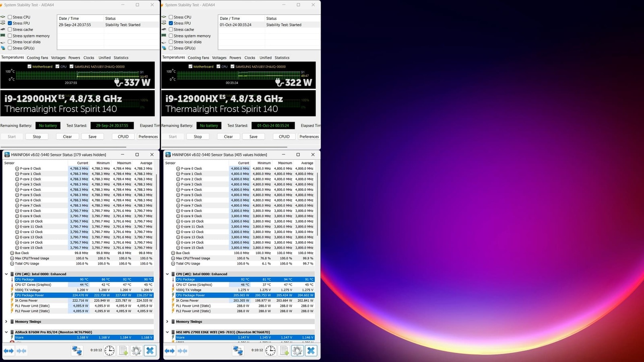Click CPU Package Power lightning icon in left HWiNFO
The width and height of the screenshot is (644, 362).
pyautogui.click(x=12, y=295)
